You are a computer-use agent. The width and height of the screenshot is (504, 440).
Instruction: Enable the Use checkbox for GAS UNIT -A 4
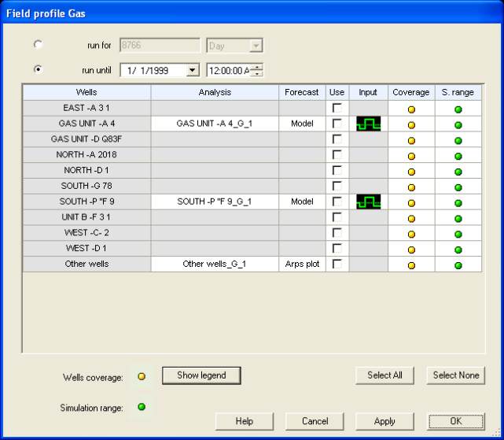pyautogui.click(x=337, y=124)
